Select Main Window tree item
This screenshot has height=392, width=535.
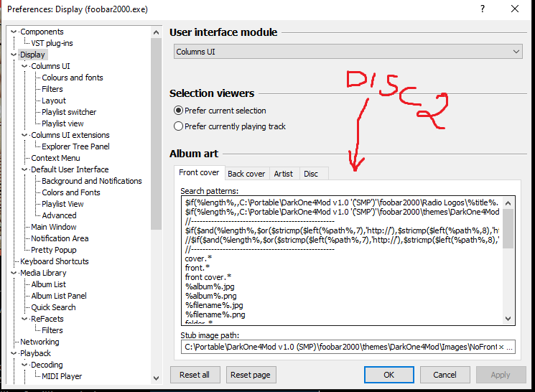54,227
